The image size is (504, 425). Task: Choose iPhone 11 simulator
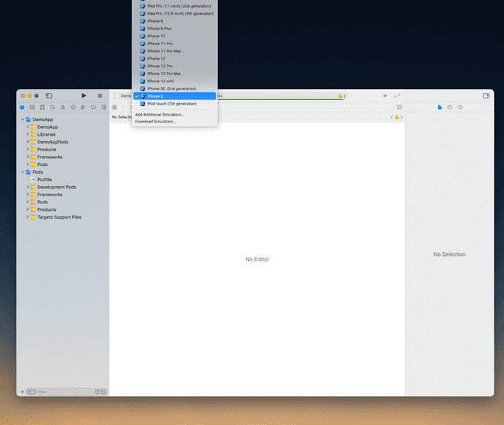[x=174, y=36]
